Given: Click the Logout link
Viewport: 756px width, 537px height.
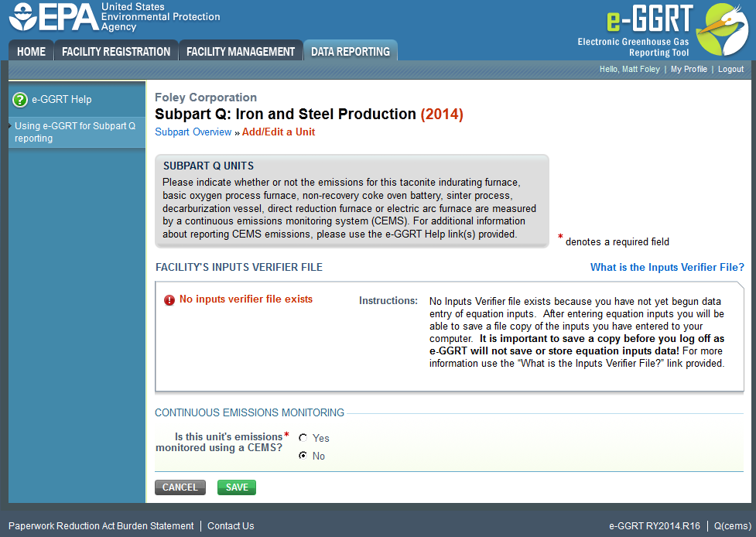Looking at the screenshot, I should (x=730, y=69).
